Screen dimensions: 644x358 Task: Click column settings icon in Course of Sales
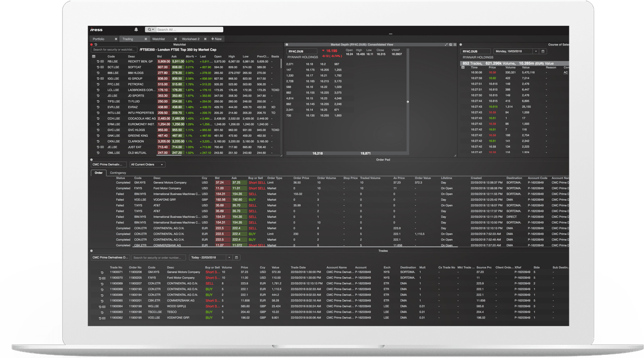click(x=463, y=67)
